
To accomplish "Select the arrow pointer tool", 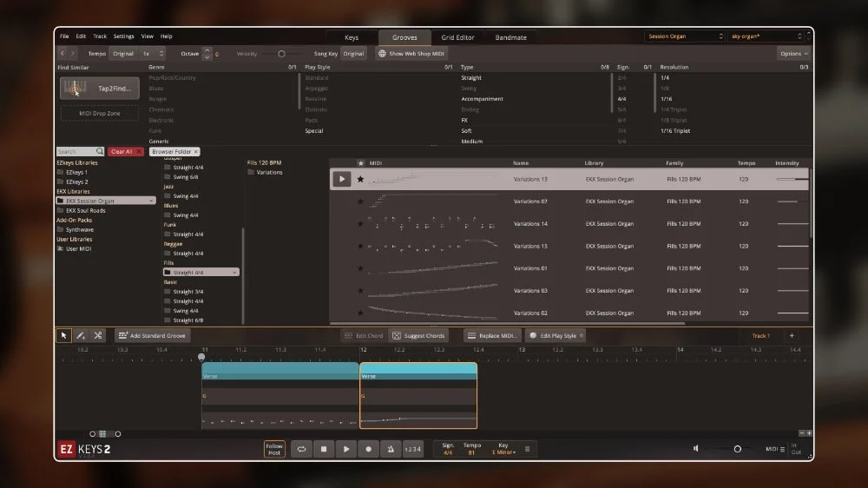I will 63,335.
